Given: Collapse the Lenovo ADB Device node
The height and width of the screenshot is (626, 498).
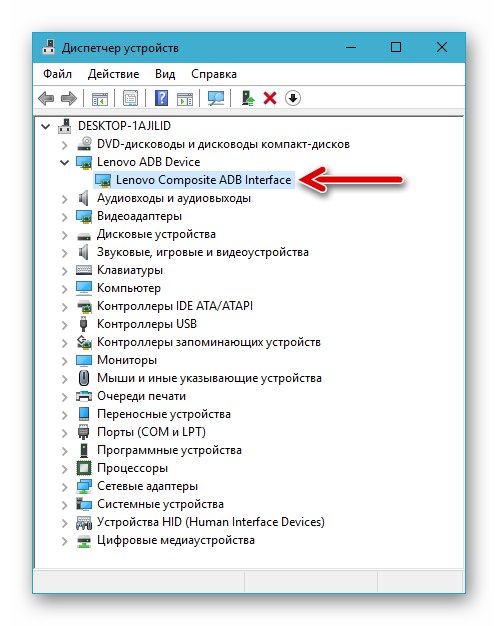Looking at the screenshot, I should [65, 162].
